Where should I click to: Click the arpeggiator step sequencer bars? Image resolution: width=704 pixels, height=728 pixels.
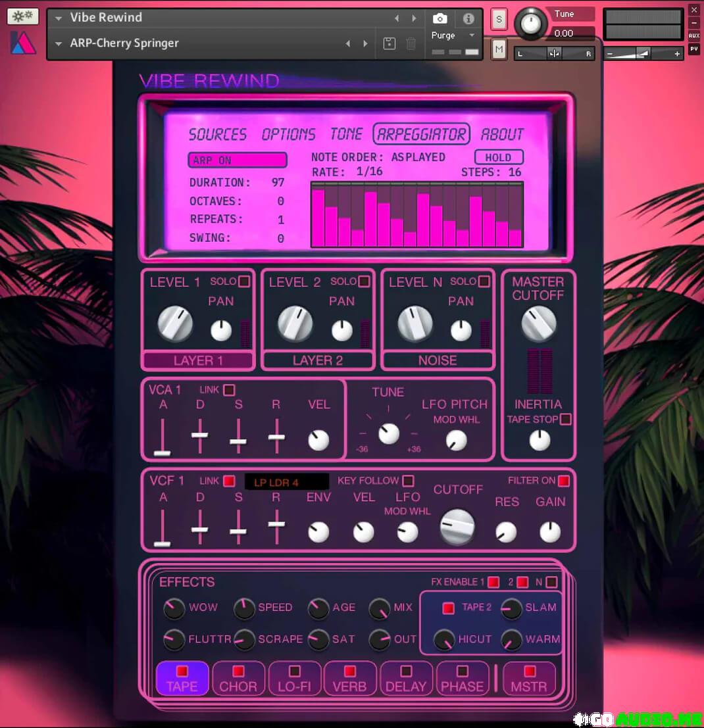click(x=417, y=214)
